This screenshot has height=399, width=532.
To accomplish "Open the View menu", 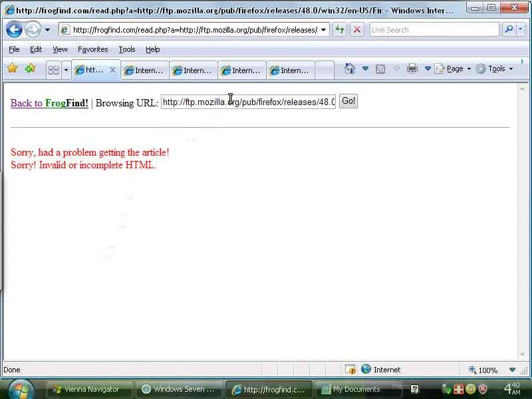I will (x=60, y=49).
